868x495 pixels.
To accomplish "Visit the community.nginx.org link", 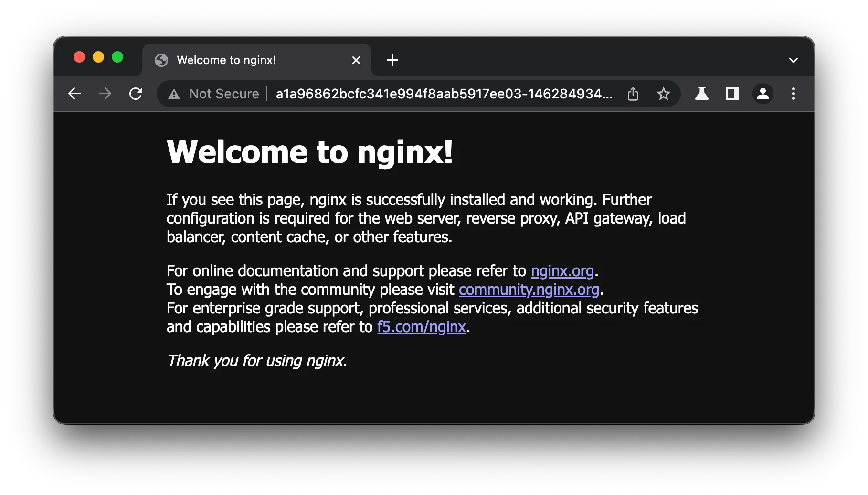I will click(x=529, y=290).
